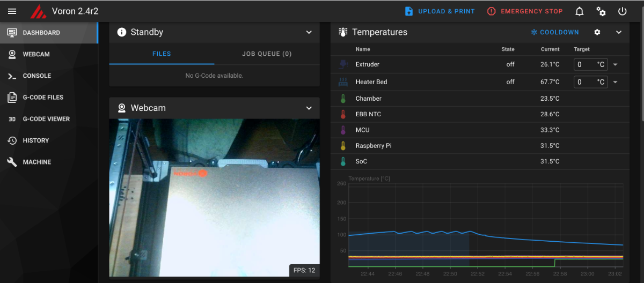Image resolution: width=644 pixels, height=283 pixels.
Task: Open the Console page
Action: (x=49, y=76)
